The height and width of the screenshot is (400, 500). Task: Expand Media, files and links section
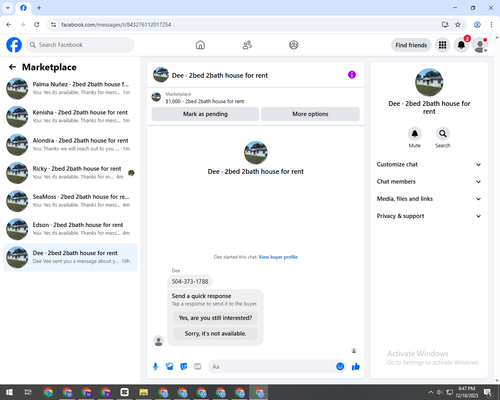(429, 199)
